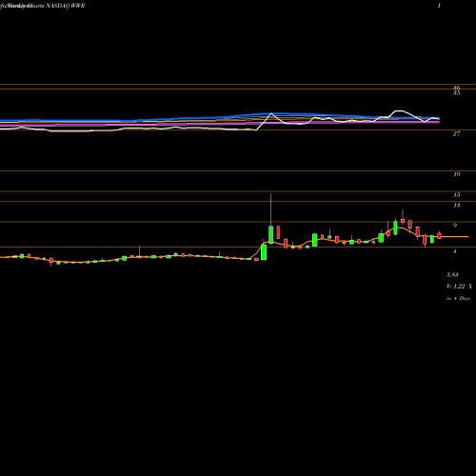Click the green candle with the tallest wick

point(270,234)
